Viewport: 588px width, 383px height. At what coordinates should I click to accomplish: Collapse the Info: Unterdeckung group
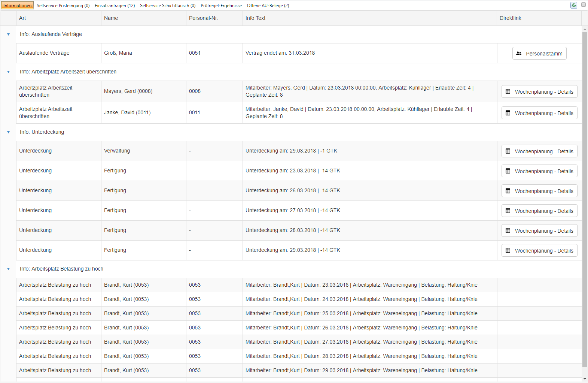8,132
